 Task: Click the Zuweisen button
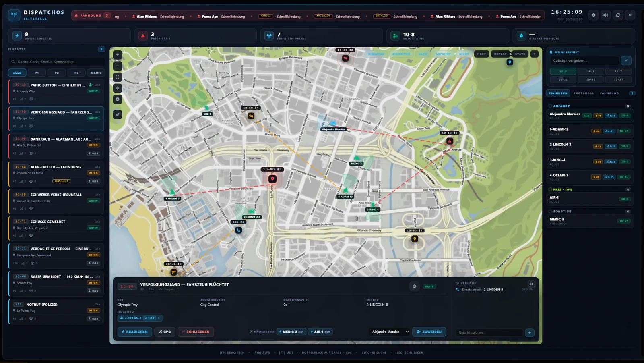point(429,332)
